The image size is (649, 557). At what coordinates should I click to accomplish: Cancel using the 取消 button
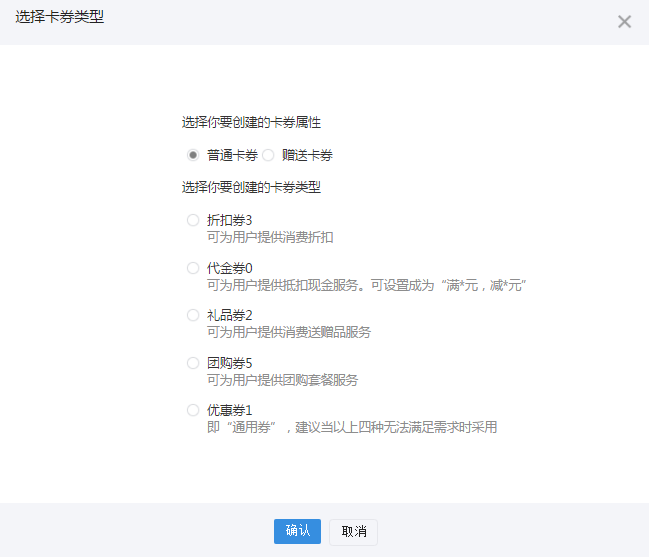353,532
